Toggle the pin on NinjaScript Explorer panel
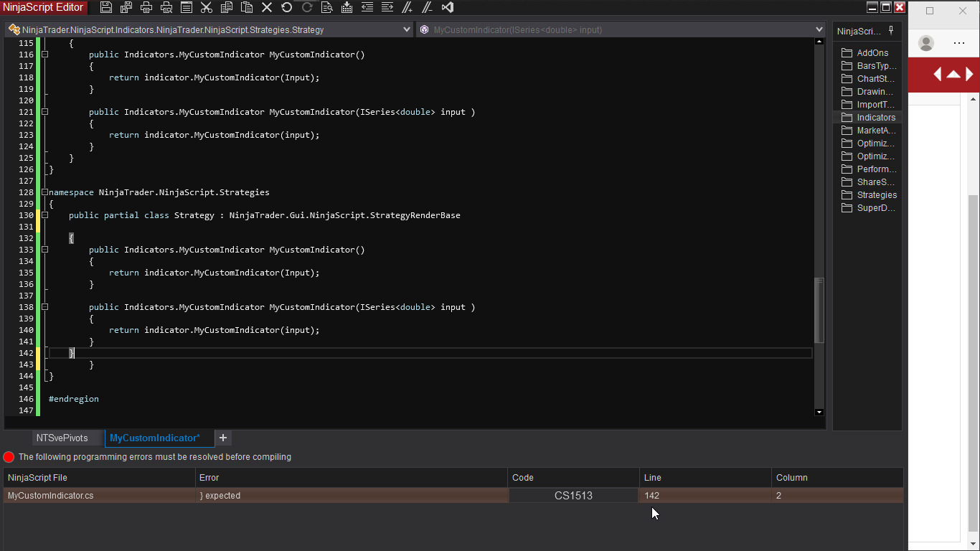This screenshot has width=980, height=551. pos(891,30)
